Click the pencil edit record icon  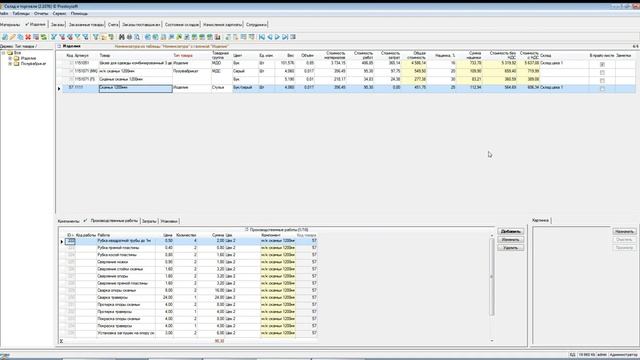13,37
